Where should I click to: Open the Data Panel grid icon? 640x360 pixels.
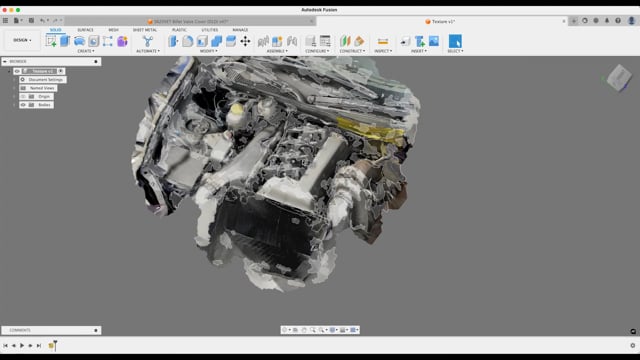click(x=5, y=20)
